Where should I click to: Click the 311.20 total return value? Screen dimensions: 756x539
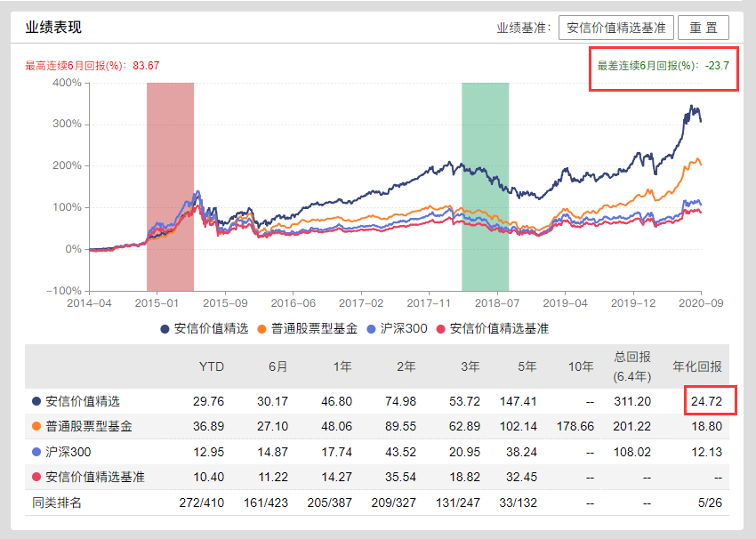[632, 401]
